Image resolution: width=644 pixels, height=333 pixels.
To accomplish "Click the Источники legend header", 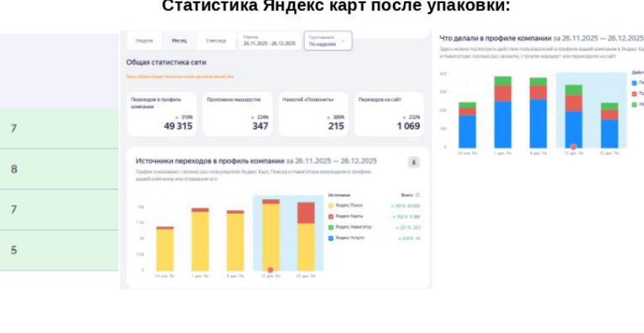I will click(340, 195).
